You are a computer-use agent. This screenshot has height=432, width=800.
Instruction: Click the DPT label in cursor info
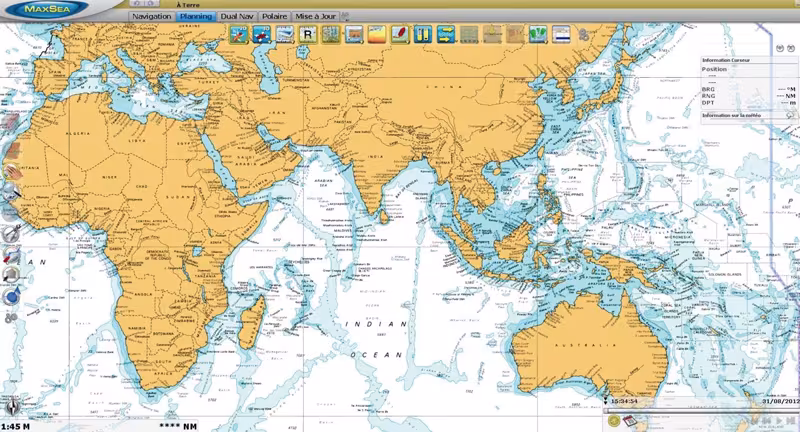tap(708, 103)
